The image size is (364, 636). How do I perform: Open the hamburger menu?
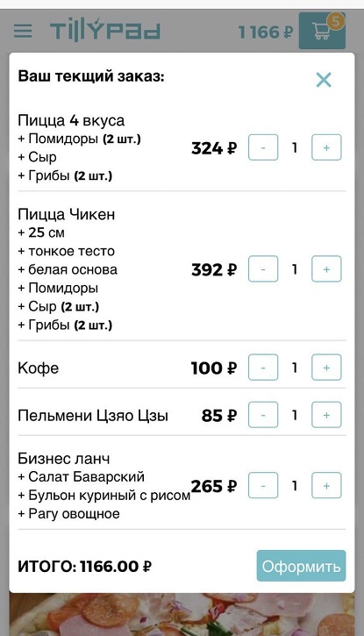[x=23, y=31]
